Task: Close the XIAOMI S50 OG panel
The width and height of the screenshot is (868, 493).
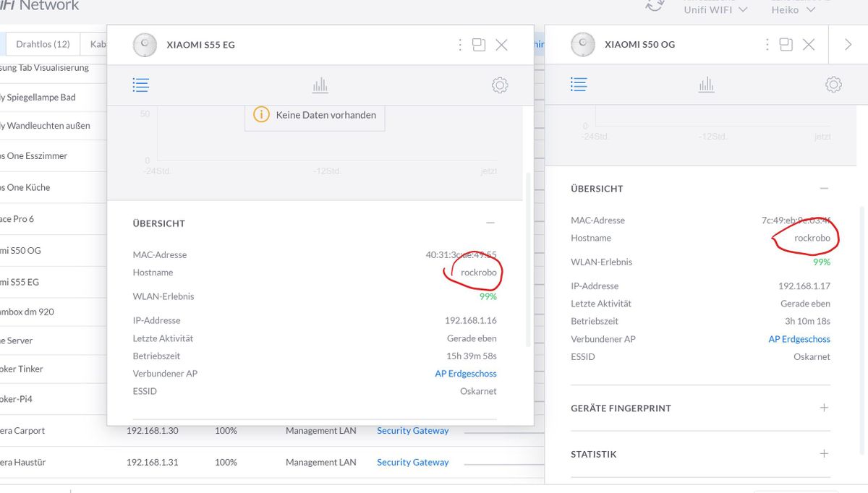Action: [809, 45]
